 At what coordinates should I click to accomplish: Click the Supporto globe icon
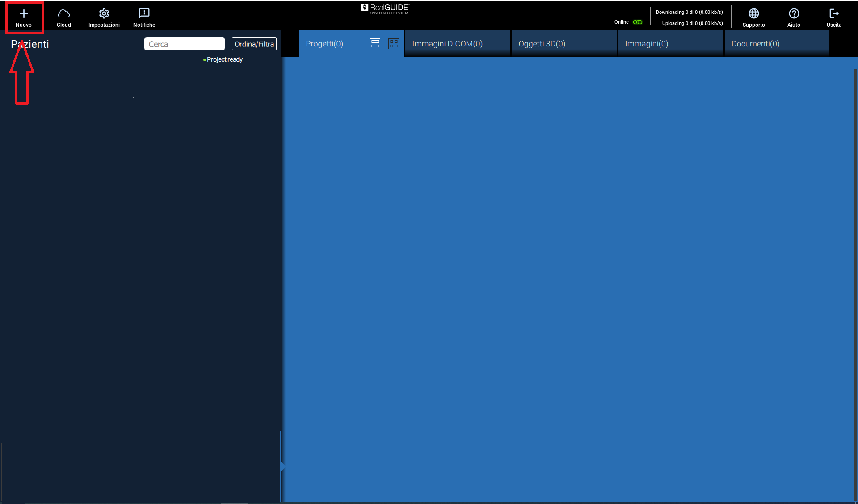pos(753,14)
